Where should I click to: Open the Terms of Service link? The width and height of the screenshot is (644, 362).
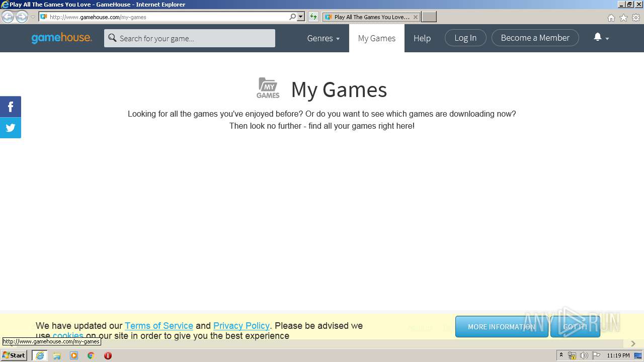coord(159,326)
